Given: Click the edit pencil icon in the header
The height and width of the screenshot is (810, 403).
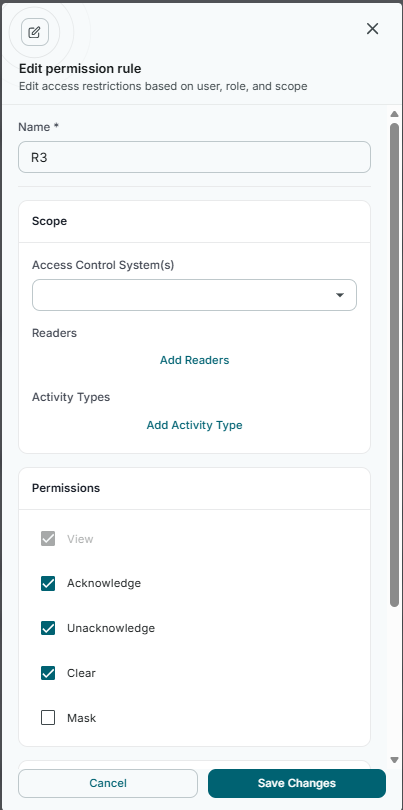Looking at the screenshot, I should coord(35,32).
